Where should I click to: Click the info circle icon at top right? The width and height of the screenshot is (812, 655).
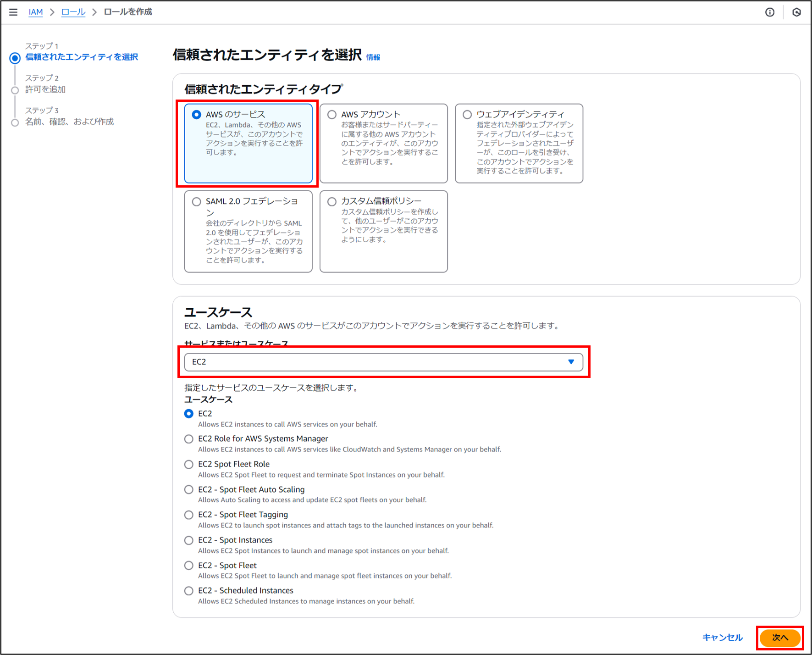(x=770, y=12)
